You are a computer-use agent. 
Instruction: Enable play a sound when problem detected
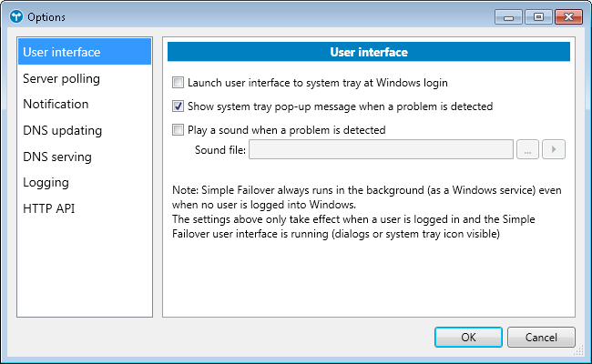point(179,129)
